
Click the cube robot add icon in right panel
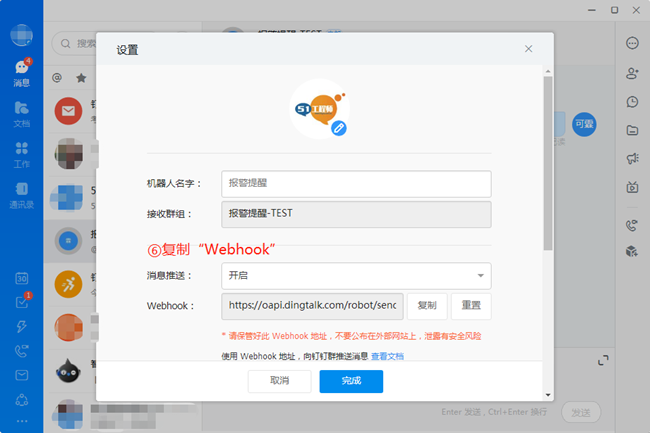(632, 251)
